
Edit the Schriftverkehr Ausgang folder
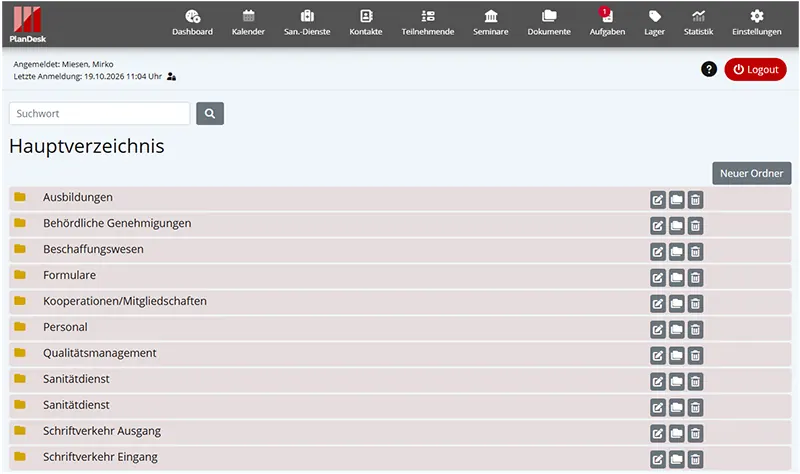pyautogui.click(x=658, y=433)
